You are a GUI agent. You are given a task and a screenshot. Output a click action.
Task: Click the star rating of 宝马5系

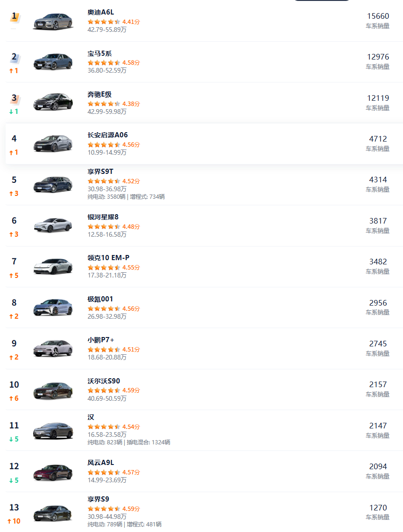tap(104, 62)
